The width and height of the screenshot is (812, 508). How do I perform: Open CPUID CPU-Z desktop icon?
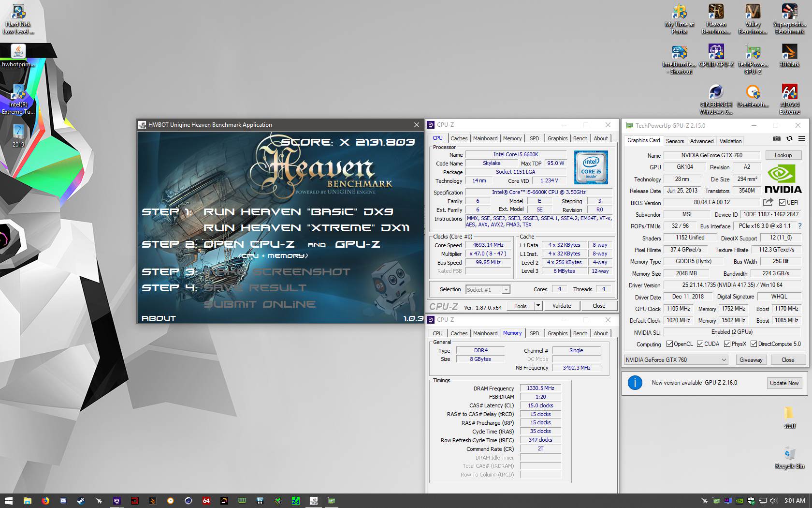click(x=716, y=56)
